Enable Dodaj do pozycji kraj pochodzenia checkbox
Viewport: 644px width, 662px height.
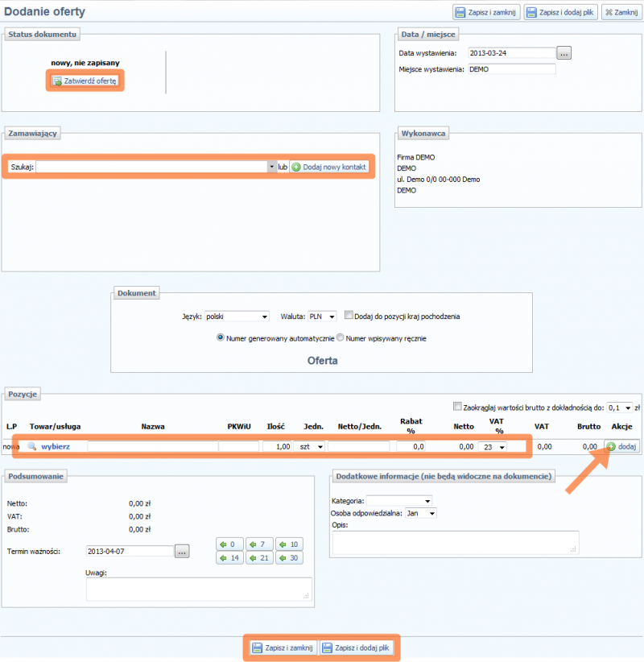tap(349, 316)
